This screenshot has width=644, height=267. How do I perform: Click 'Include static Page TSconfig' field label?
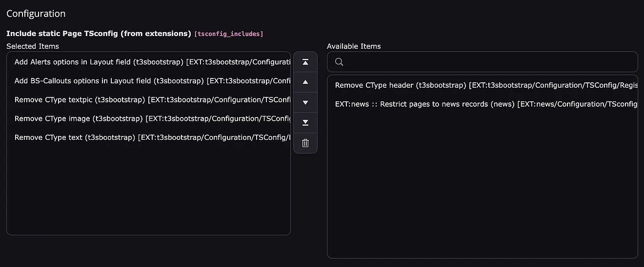[x=99, y=34]
